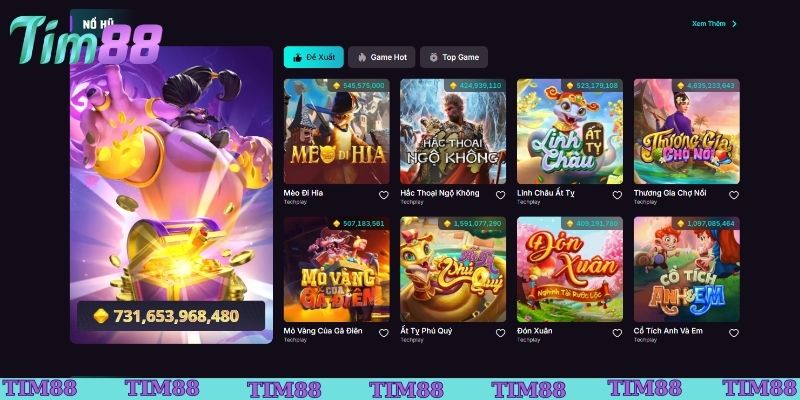Select the Đề Xuất recommended tab
This screenshot has width=800, height=400.
tap(314, 57)
